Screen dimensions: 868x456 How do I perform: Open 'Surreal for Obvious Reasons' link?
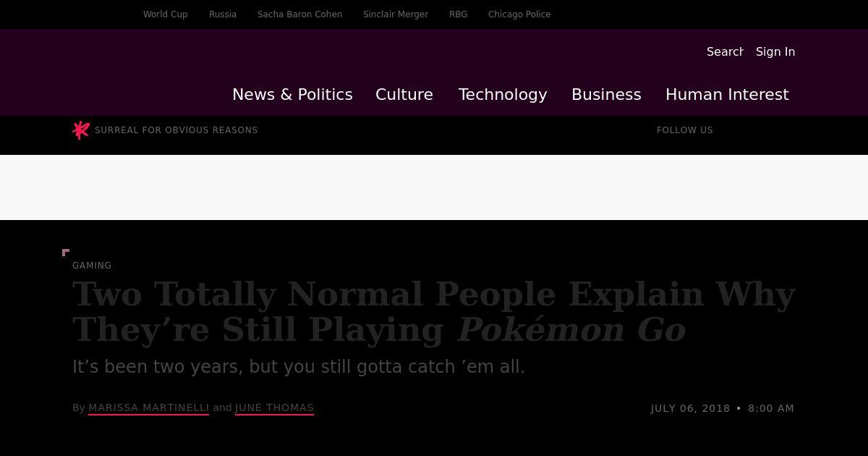click(176, 130)
